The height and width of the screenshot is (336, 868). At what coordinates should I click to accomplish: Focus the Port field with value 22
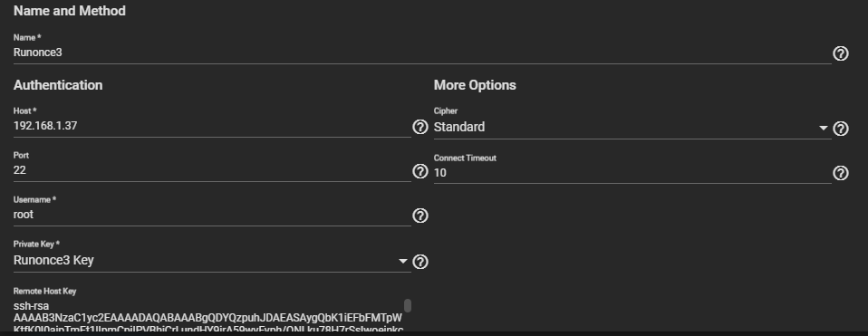(x=212, y=170)
